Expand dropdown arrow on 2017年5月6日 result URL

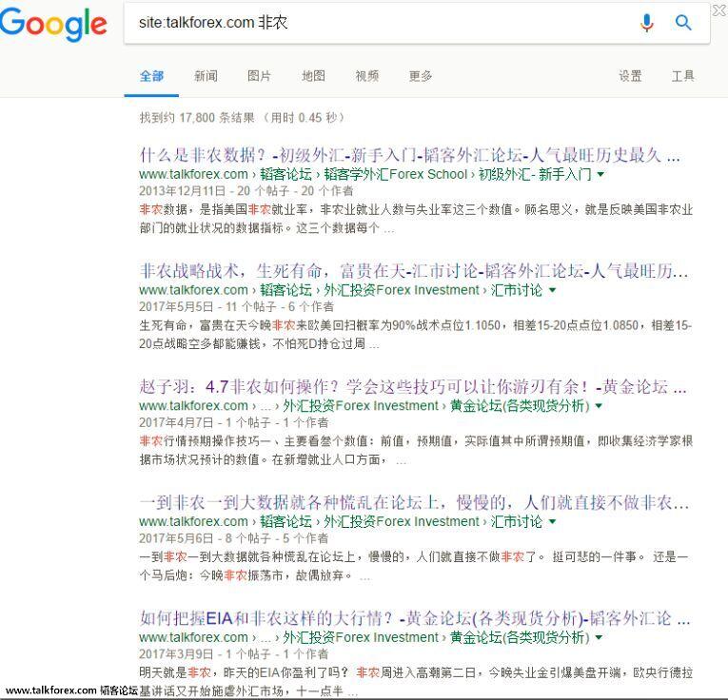[552, 522]
